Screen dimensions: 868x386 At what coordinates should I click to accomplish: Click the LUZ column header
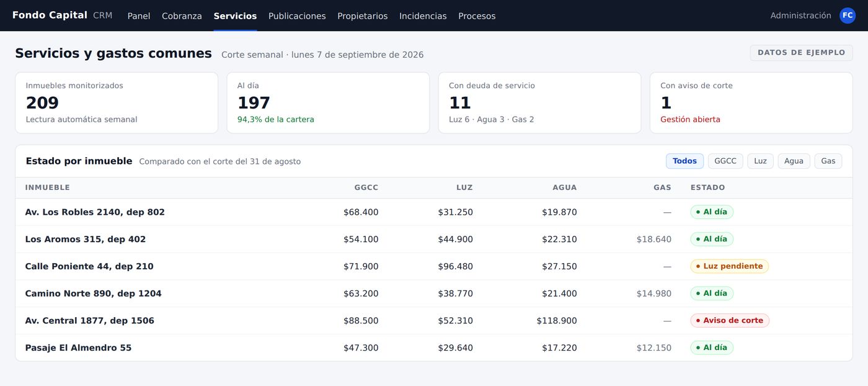point(464,187)
